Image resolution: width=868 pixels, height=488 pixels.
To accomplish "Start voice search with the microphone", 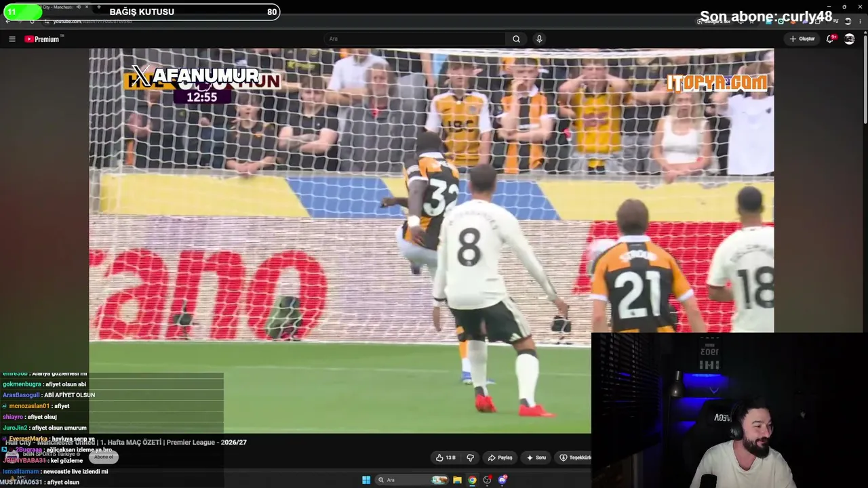I will click(x=539, y=39).
